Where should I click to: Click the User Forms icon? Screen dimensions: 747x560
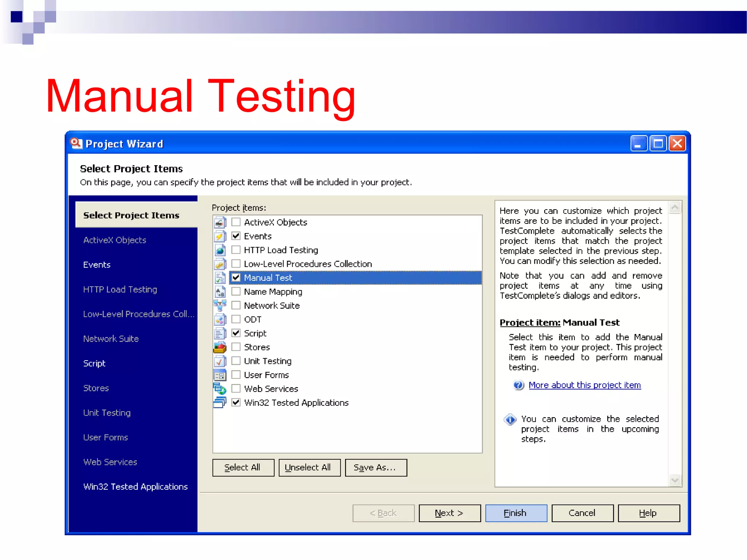pos(220,374)
